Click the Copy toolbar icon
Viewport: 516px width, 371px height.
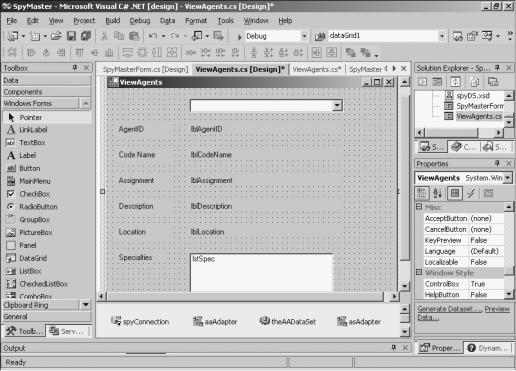coord(119,36)
